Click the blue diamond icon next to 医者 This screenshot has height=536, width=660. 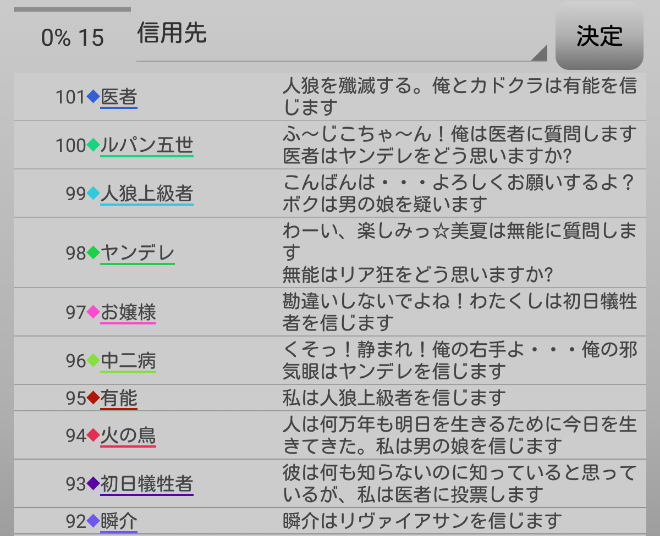click(x=93, y=97)
